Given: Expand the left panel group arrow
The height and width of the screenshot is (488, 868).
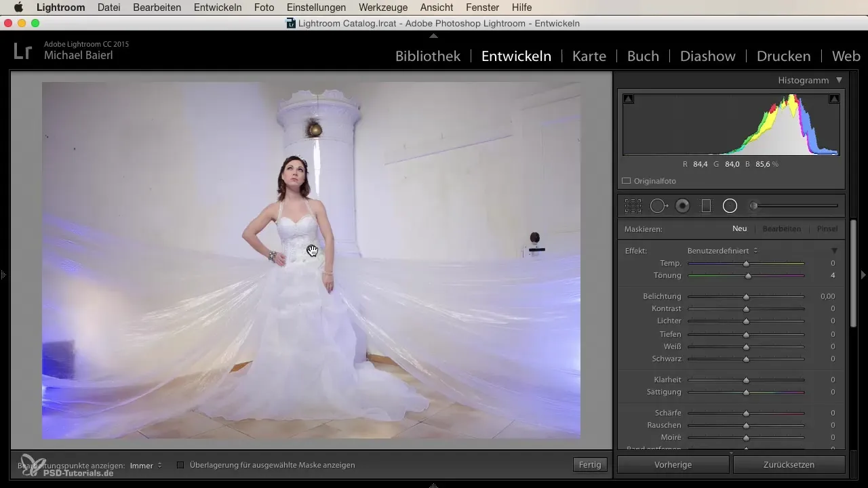Looking at the screenshot, I should [x=3, y=275].
